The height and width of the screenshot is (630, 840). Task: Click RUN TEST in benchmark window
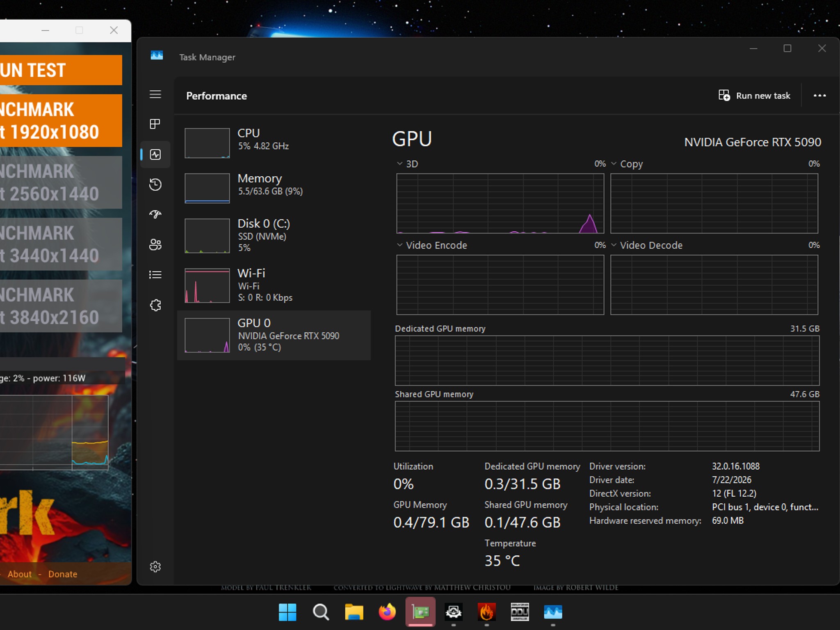(x=61, y=70)
